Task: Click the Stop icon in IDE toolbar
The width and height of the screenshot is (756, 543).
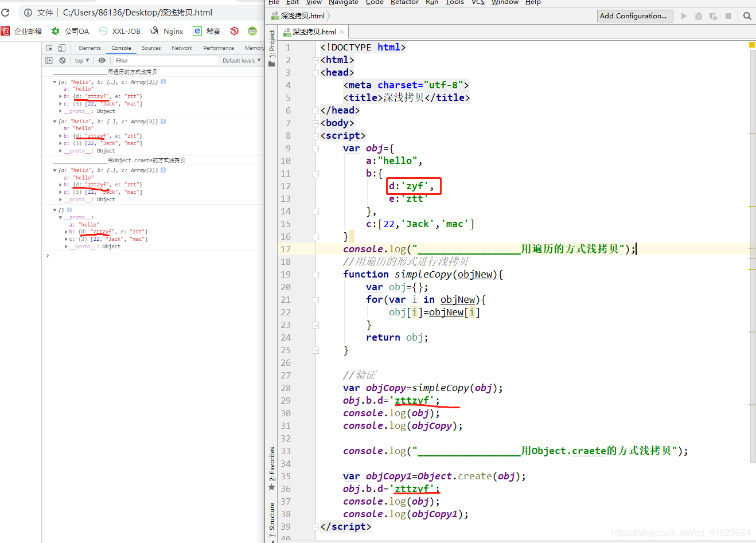Action: [x=728, y=16]
